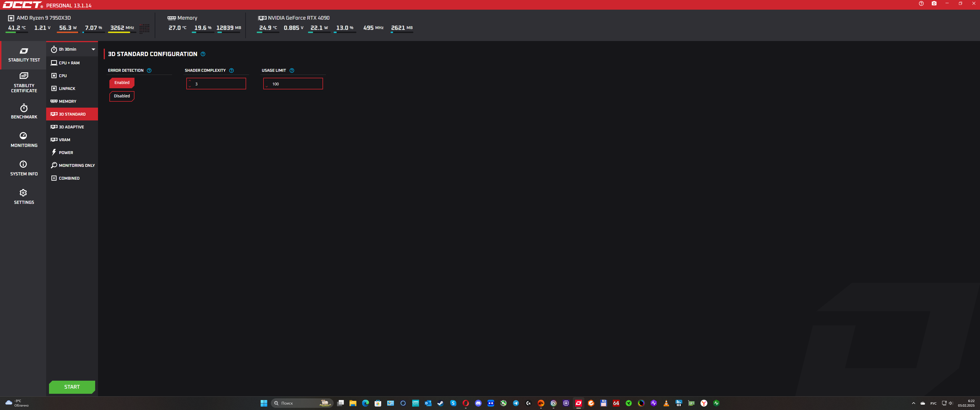Click the Usage Limit help icon

tap(292, 70)
